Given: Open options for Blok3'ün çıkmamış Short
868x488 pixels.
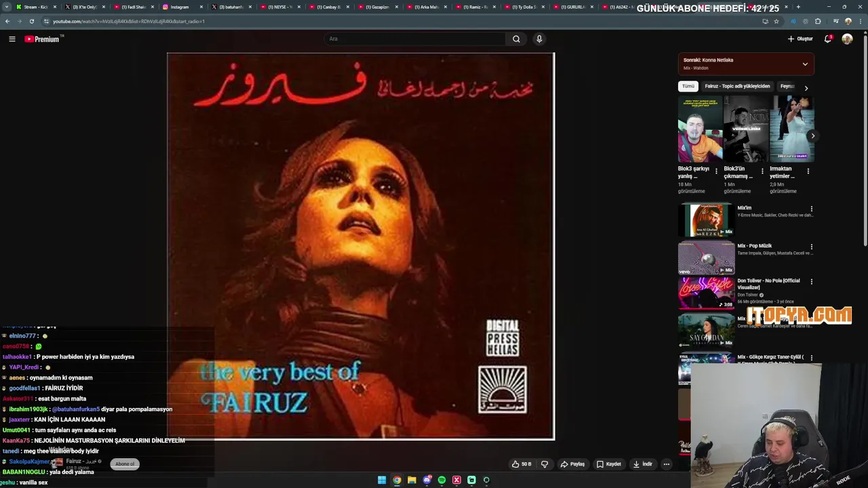Looking at the screenshot, I should pos(762,171).
